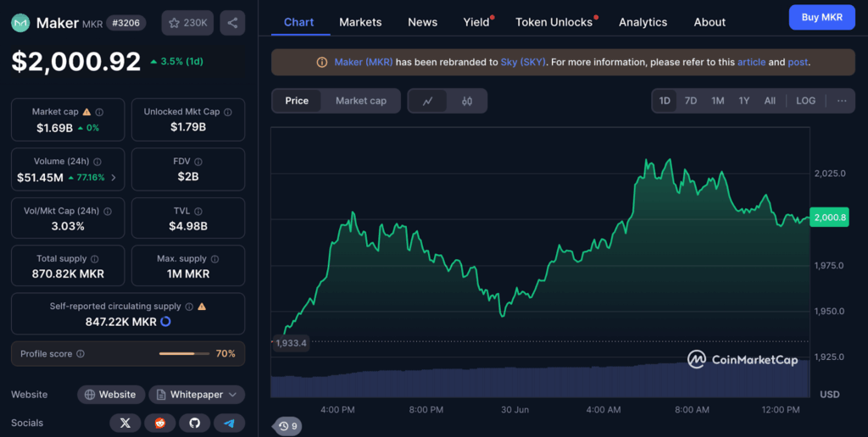Viewport: 868px width, 437px height.
Task: Expand the Whitepaper dropdown
Action: tap(197, 395)
